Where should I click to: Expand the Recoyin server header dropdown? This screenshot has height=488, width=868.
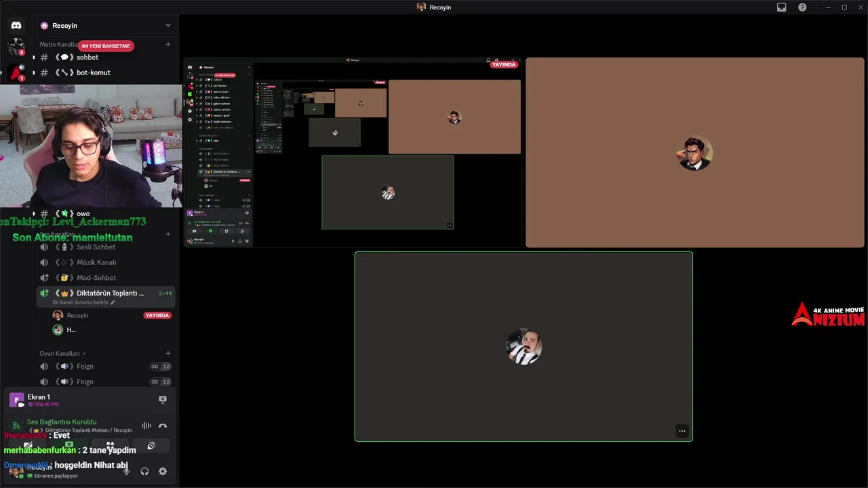click(167, 26)
